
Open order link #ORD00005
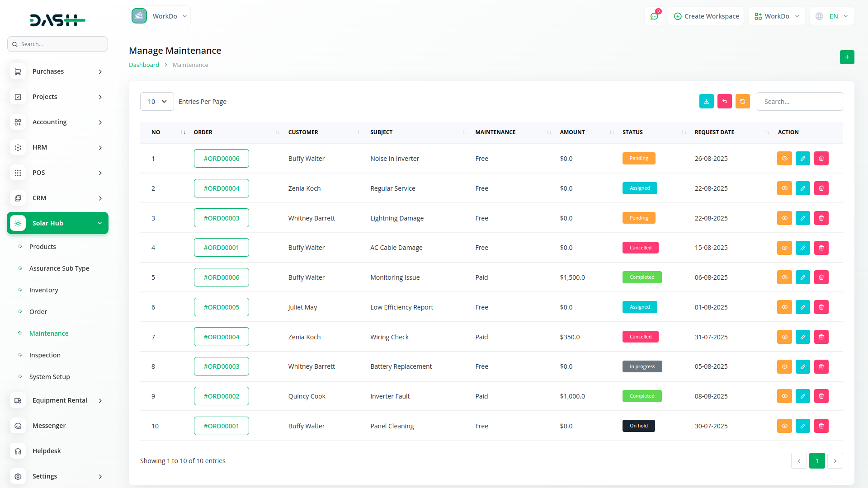pyautogui.click(x=221, y=307)
